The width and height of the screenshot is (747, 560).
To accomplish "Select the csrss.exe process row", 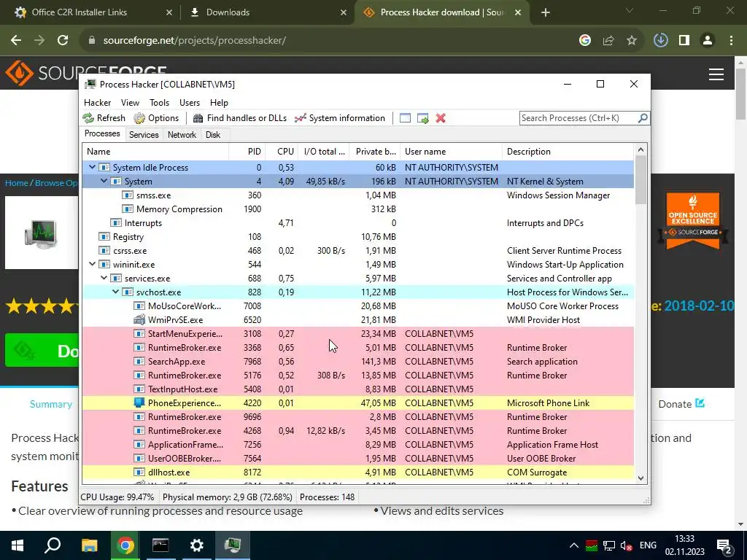I will pos(358,251).
